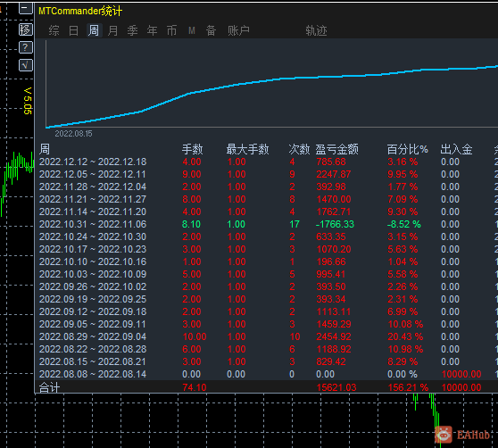Image resolution: width=498 pixels, height=448 pixels.
Task: Click the checkmark icon in the sidebar
Action: 26,65
